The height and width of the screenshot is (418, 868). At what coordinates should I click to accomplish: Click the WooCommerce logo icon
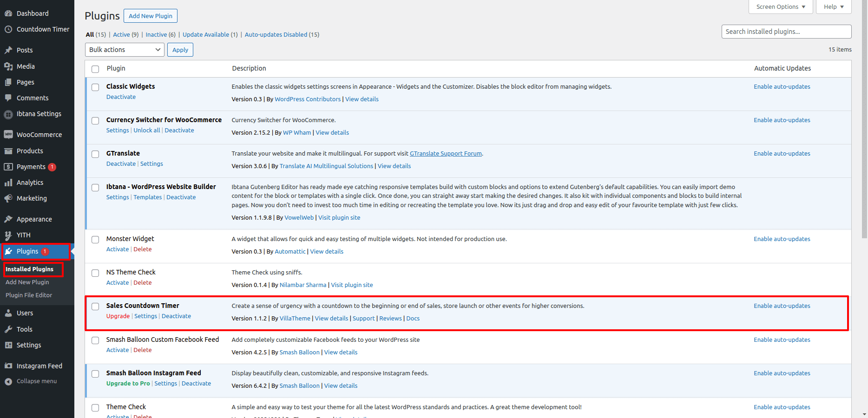coord(8,135)
